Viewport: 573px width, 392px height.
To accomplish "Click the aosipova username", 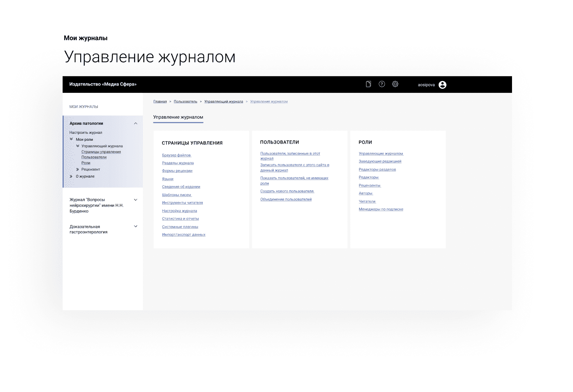I will (426, 85).
